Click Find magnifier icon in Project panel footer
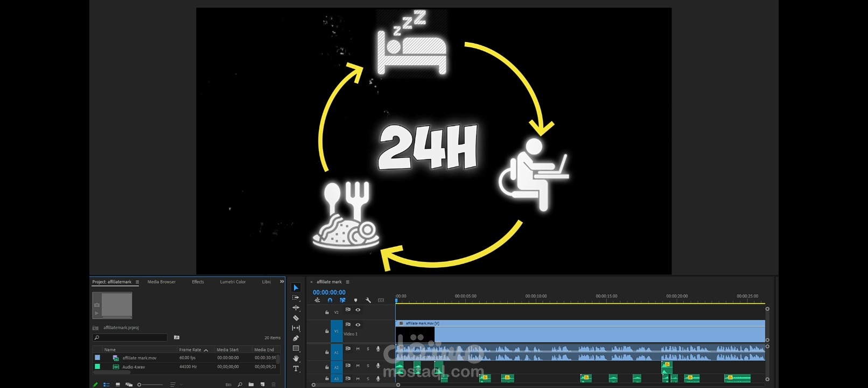The image size is (868, 388). (x=240, y=384)
